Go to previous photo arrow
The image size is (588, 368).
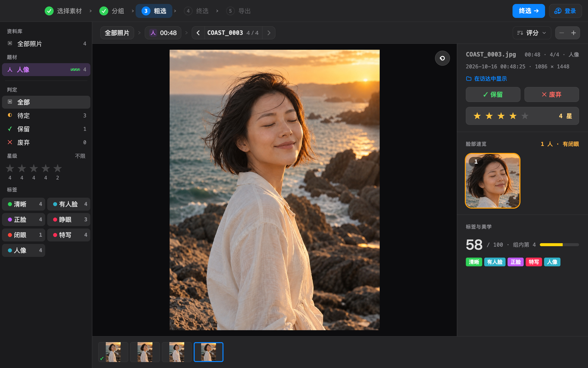click(198, 33)
